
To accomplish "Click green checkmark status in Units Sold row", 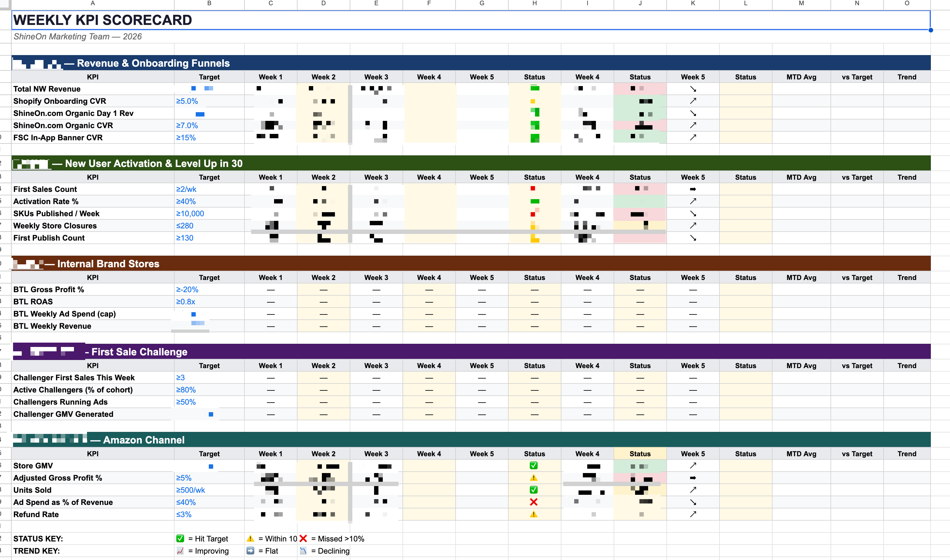I will coord(533,490).
